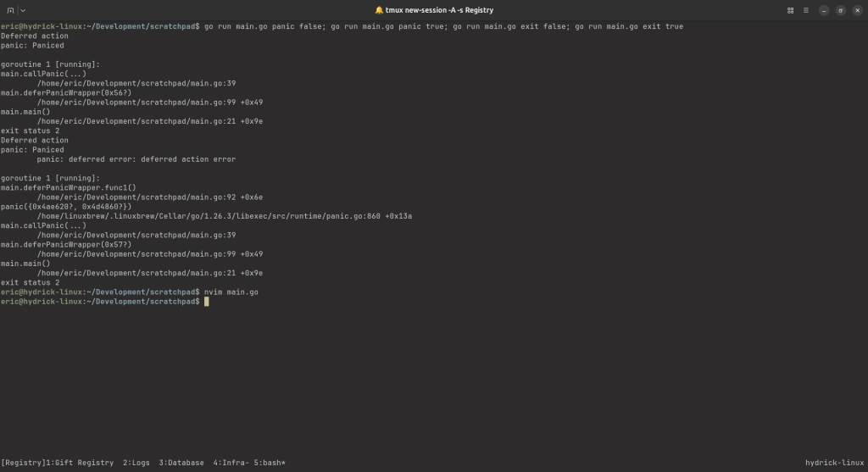Open a new terminal tab
This screenshot has height=472, width=868.
tap(10, 10)
